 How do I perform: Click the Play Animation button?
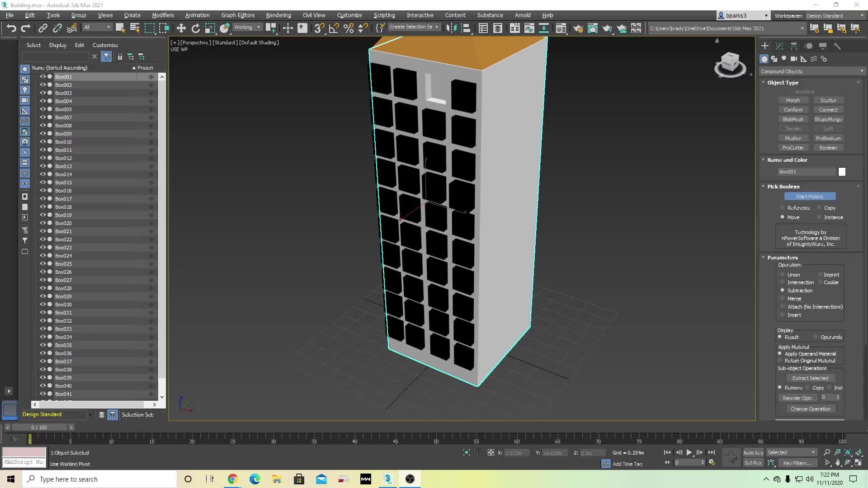click(x=689, y=452)
